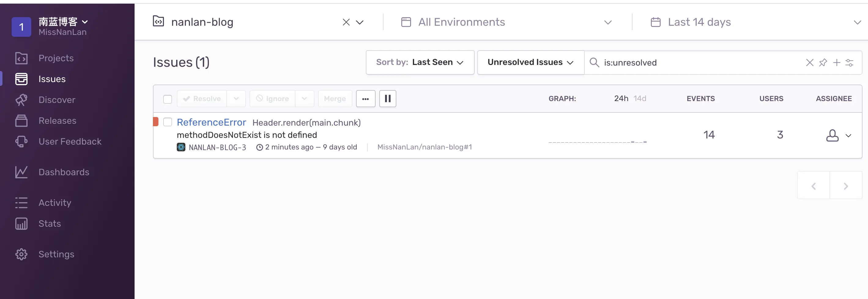Screen dimensions: 868x299
Task: Open Discover in the sidebar
Action: coord(57,100)
